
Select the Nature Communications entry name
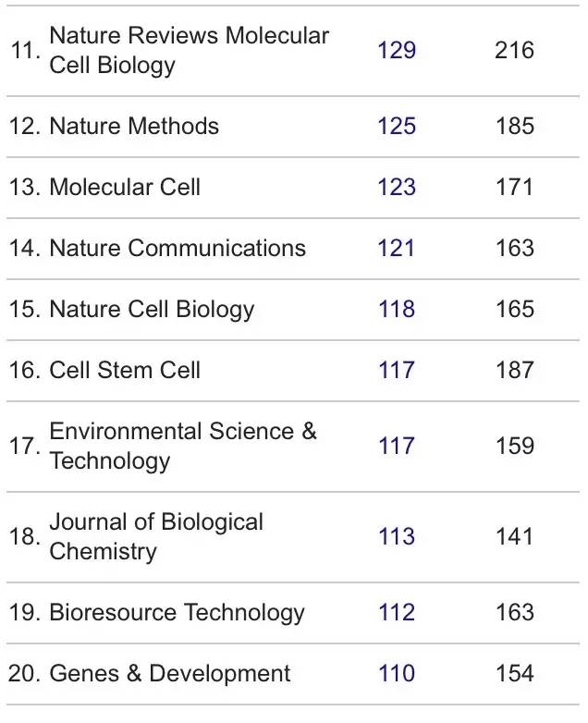point(178,248)
